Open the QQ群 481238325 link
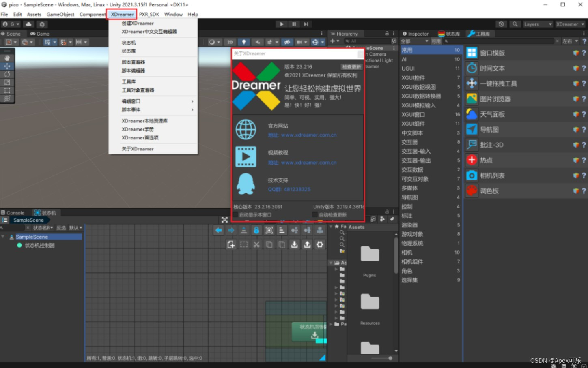The width and height of the screenshot is (588, 368). [x=289, y=189]
